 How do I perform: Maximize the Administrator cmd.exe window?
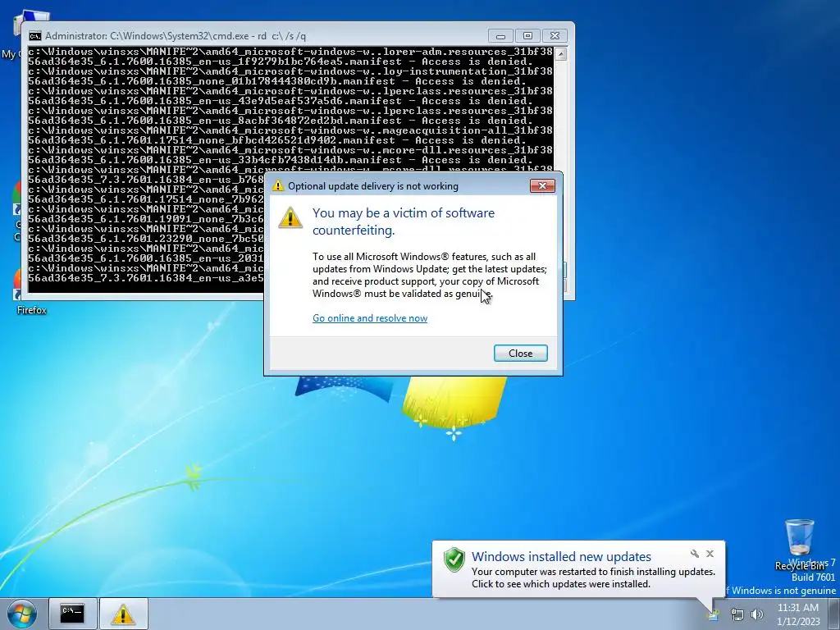click(x=527, y=36)
